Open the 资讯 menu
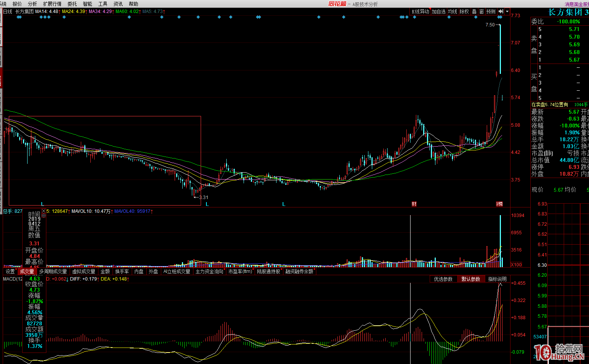The width and height of the screenshot is (589, 364). tap(118, 4)
